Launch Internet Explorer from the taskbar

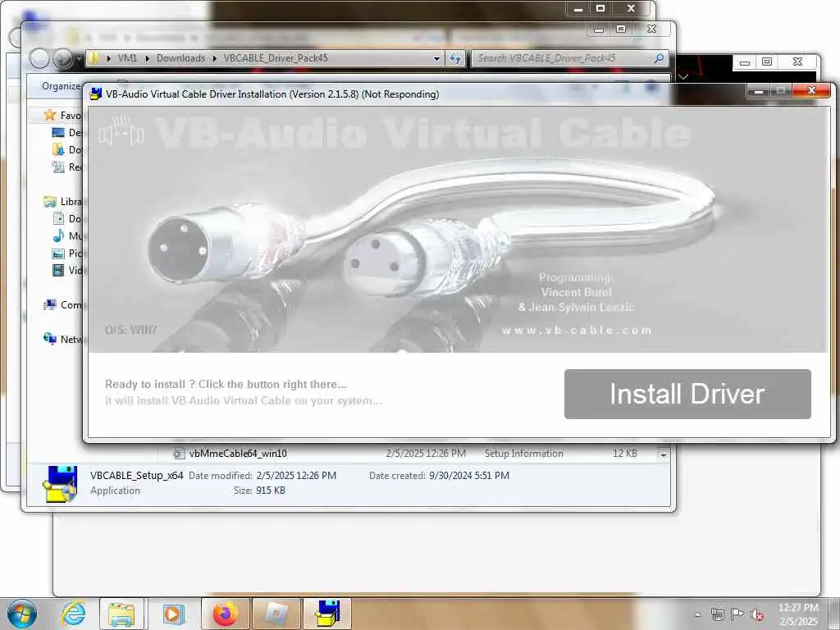pos(73,614)
